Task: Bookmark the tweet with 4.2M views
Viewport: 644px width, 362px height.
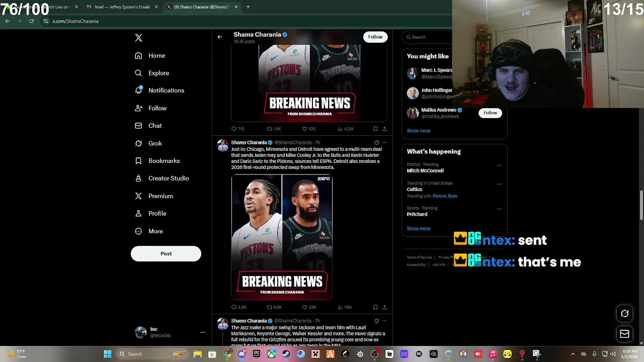Action: (x=375, y=129)
